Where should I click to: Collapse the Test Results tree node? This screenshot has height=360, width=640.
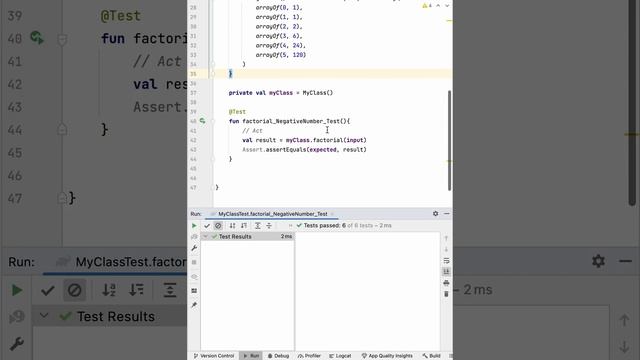(x=206, y=237)
